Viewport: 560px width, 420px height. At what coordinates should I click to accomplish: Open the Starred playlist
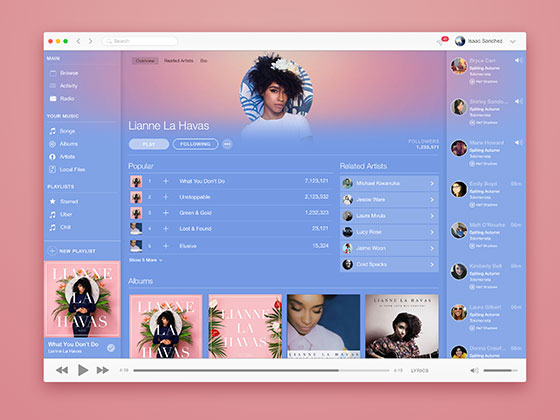[64, 201]
